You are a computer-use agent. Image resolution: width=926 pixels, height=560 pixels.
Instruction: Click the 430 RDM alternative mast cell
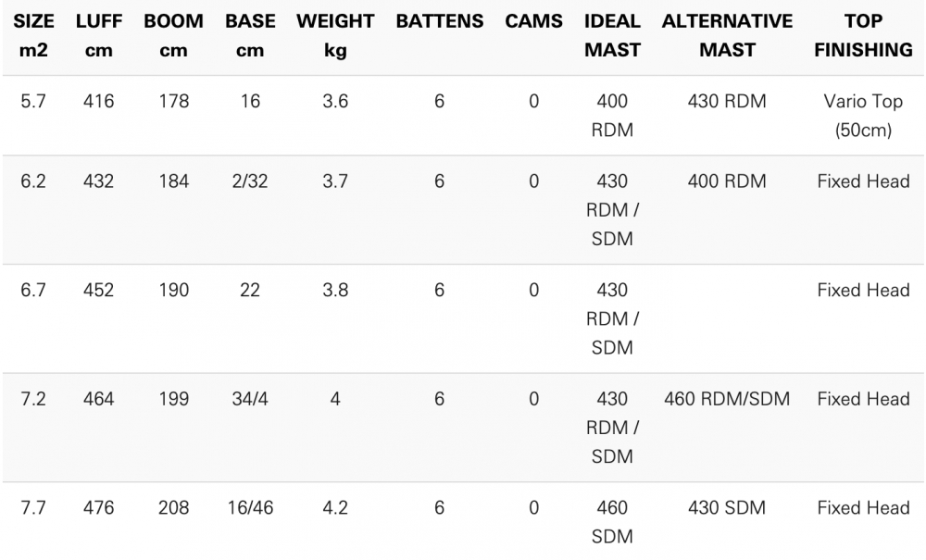[x=727, y=102]
